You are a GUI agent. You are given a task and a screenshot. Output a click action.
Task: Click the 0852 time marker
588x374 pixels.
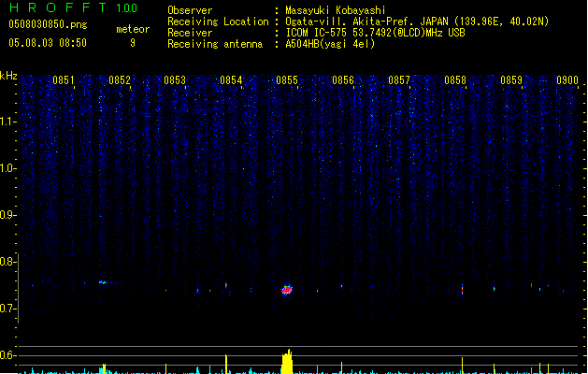click(x=120, y=80)
